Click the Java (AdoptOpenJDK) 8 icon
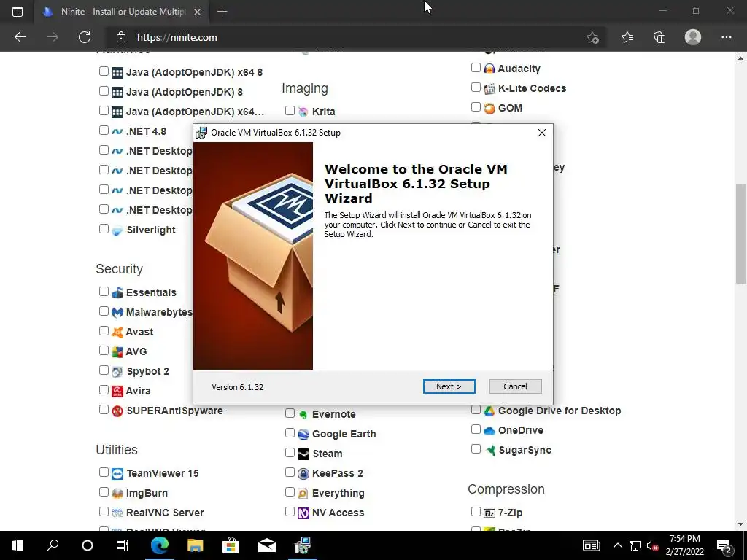This screenshot has width=747, height=560. (117, 93)
